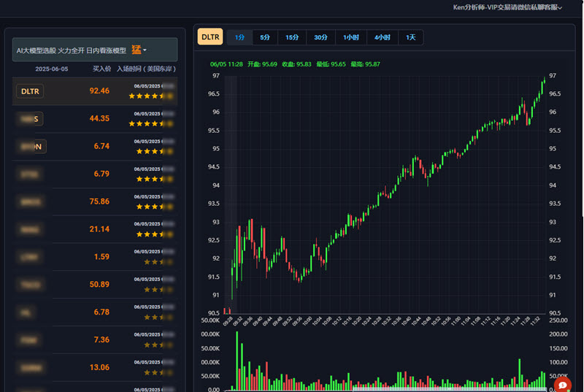The image size is (584, 392).
Task: Click the star rating in 44.35 row
Action: (x=151, y=123)
